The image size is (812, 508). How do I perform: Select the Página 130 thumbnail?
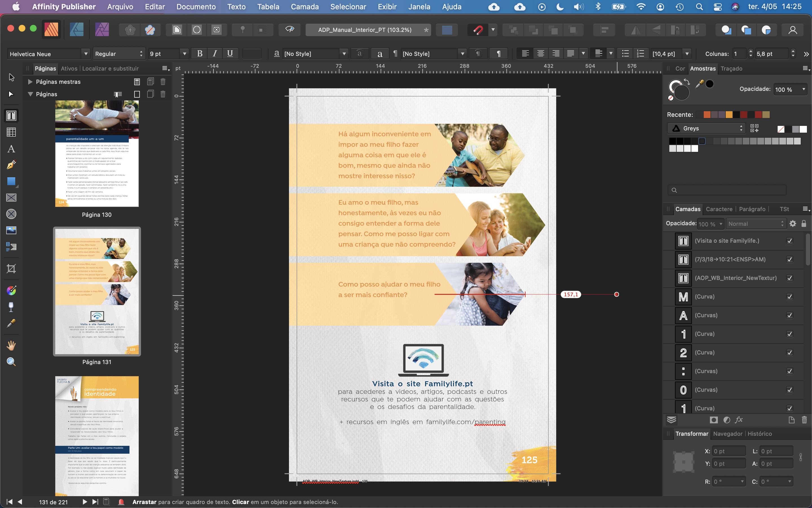tap(97, 154)
